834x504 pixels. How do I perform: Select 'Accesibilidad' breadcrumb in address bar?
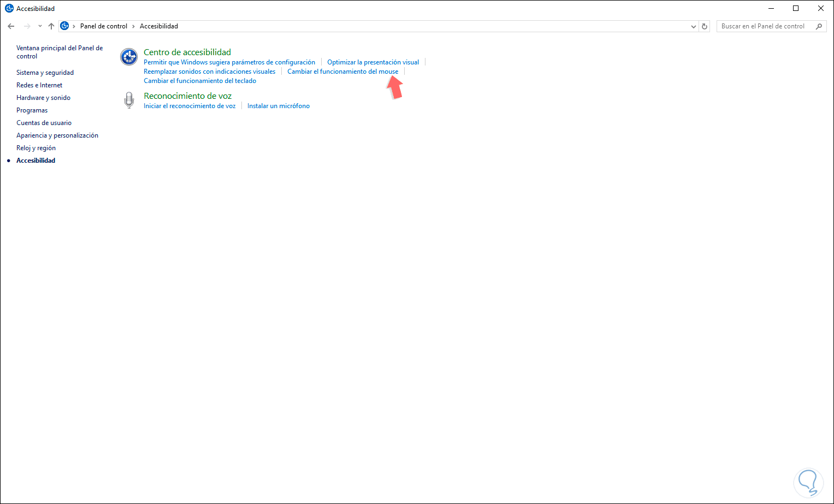coord(159,26)
